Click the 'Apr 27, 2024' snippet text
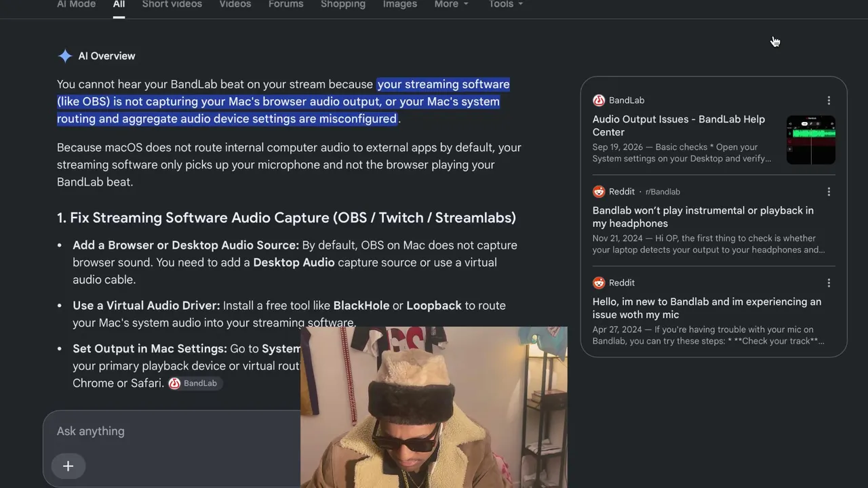868x488 pixels. pos(616,329)
